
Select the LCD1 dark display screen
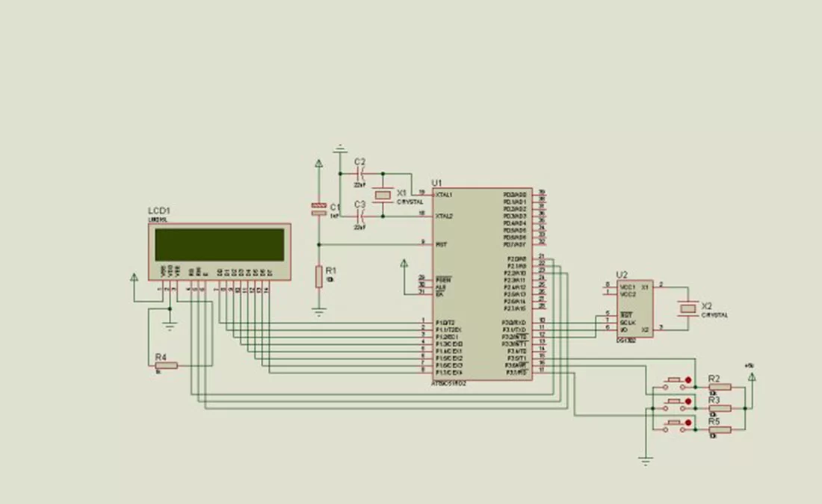tap(220, 245)
